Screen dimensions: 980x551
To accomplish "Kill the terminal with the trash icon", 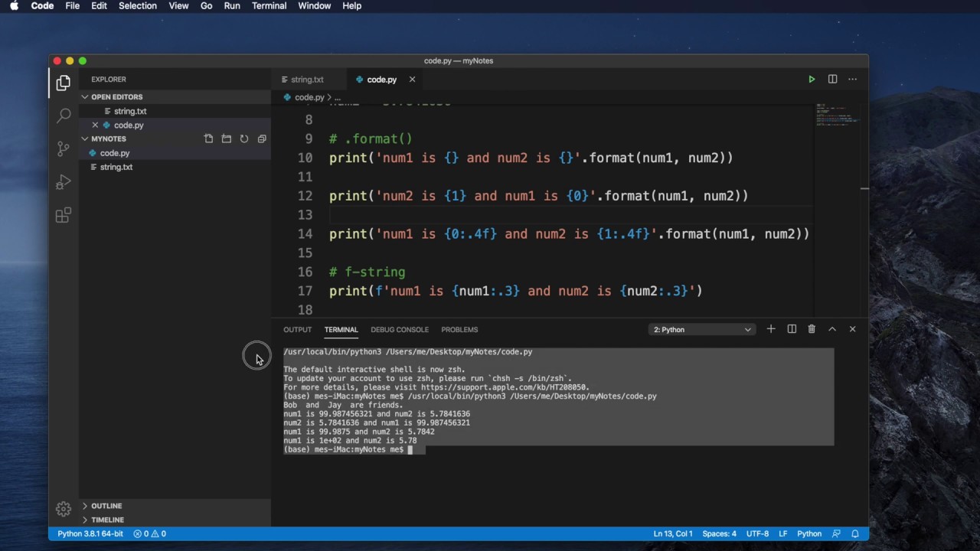I will (x=812, y=329).
